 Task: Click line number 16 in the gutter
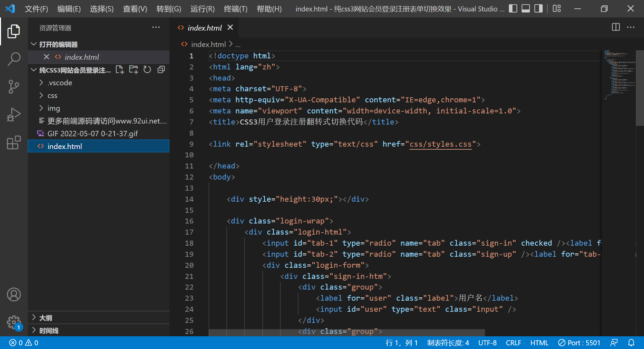pos(189,221)
